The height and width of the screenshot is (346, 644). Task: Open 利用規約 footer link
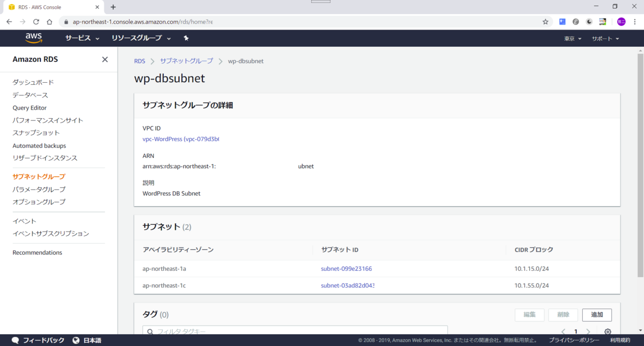point(620,340)
